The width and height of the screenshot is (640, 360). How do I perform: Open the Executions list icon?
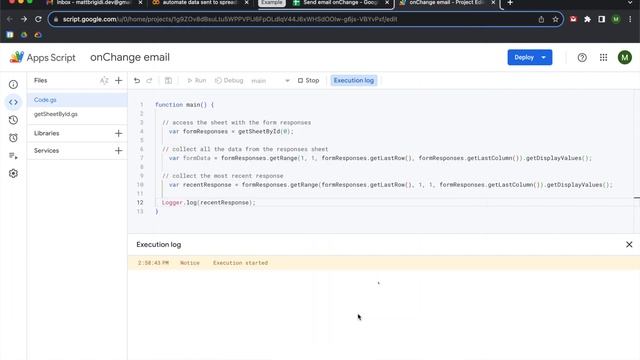coord(13,156)
